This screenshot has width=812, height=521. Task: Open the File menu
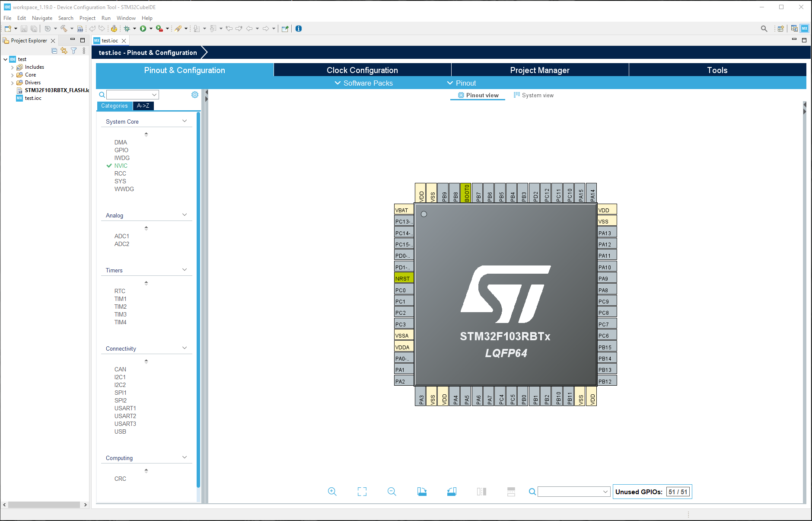coord(7,18)
